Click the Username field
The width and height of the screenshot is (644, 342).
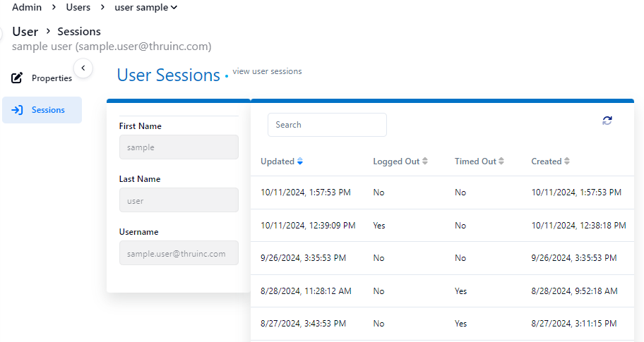[x=179, y=253]
